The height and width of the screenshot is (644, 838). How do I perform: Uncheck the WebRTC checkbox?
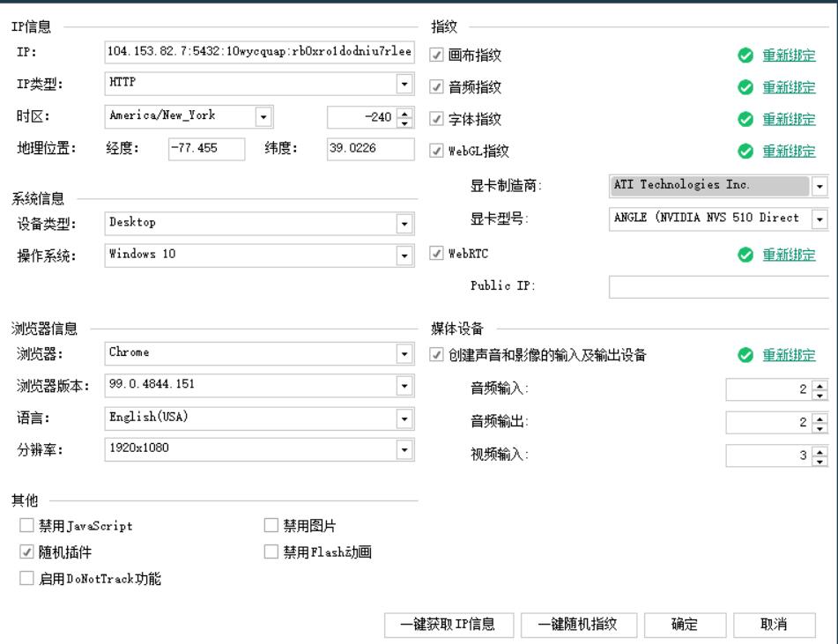(437, 254)
